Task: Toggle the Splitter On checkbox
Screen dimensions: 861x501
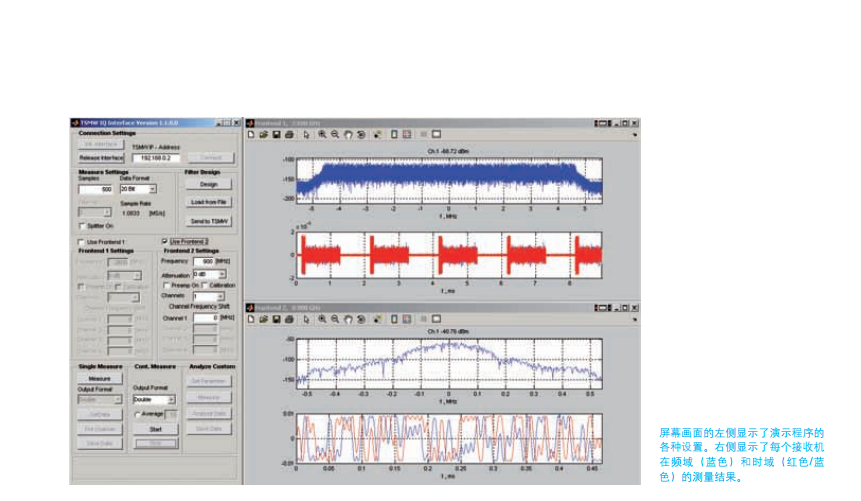Action: click(x=82, y=226)
